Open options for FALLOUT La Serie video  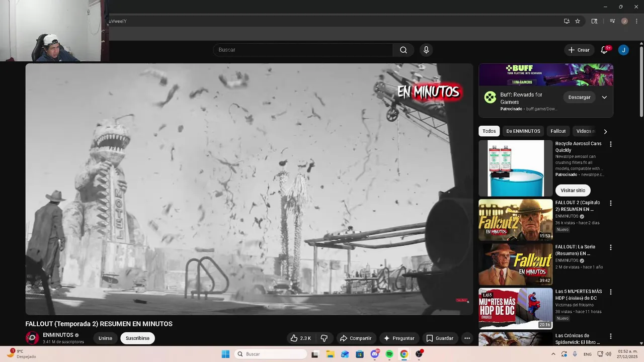click(x=611, y=248)
